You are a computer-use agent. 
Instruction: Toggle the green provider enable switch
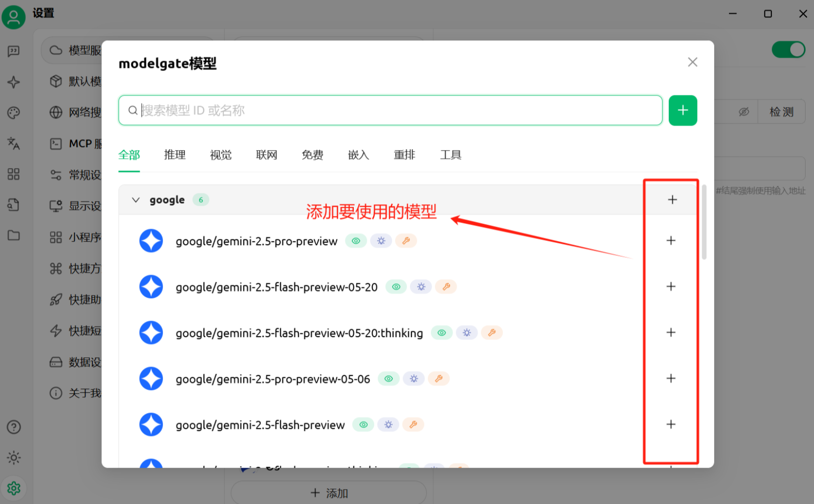(x=788, y=50)
